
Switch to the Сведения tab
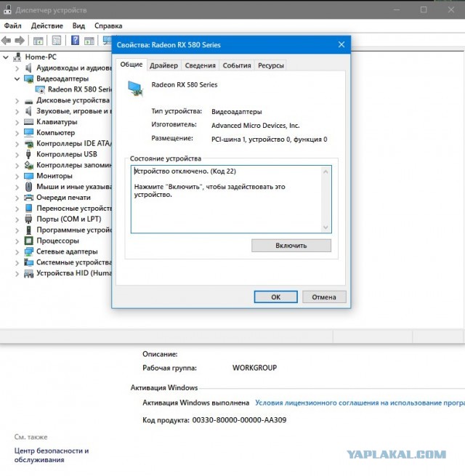pos(200,65)
